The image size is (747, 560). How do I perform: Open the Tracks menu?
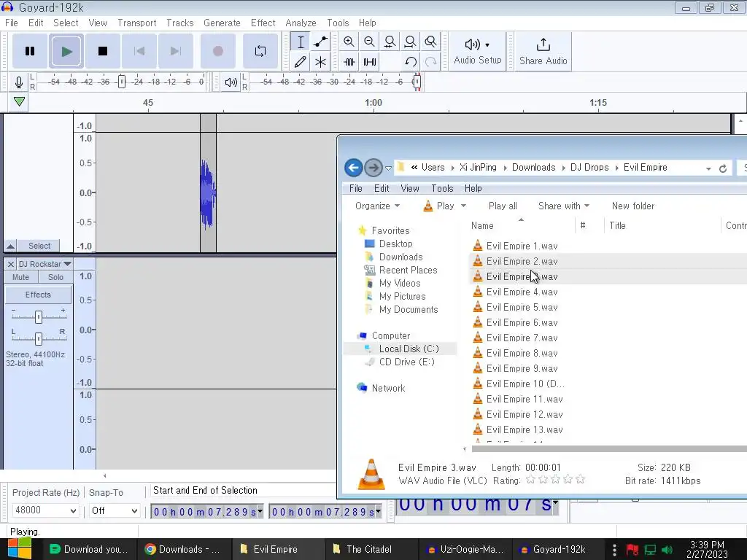click(180, 23)
